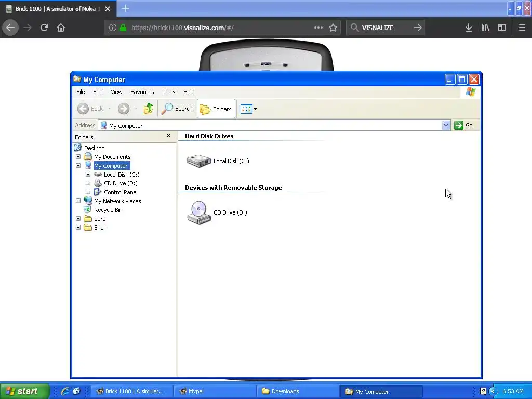Expand Control Panel tree node
This screenshot has width=532, height=399.
coord(88,192)
